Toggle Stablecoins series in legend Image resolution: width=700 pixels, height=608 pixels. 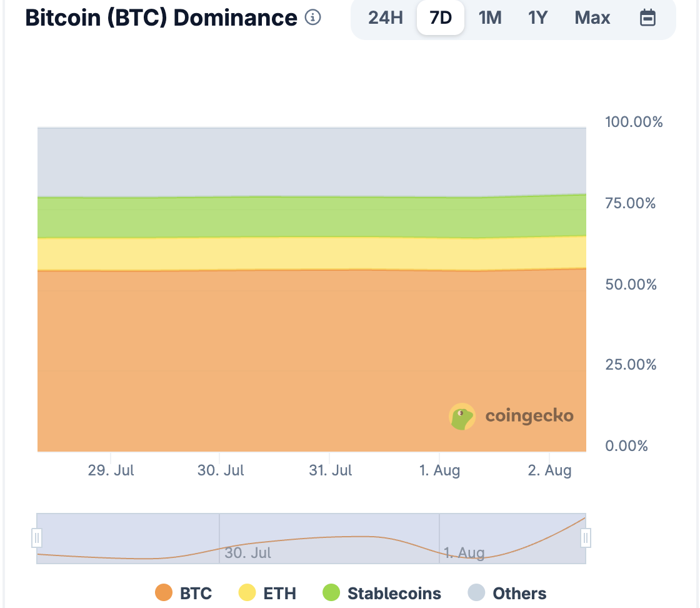[382, 593]
